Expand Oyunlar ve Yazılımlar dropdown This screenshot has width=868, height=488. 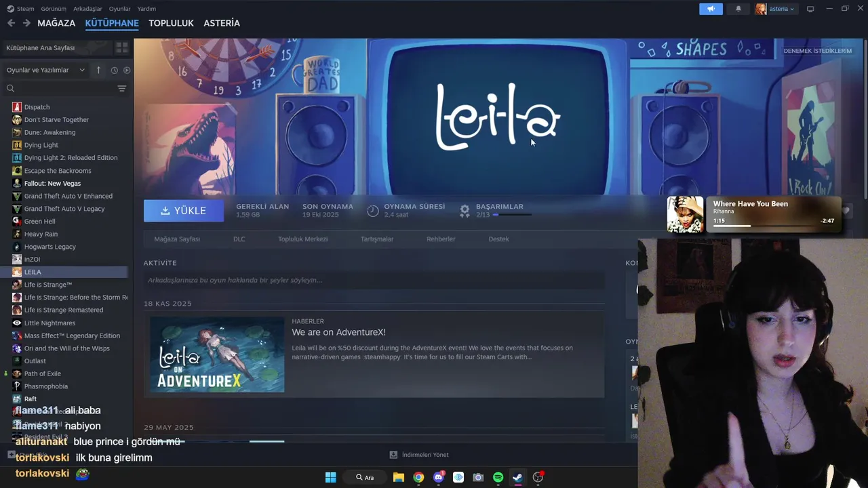tap(45, 70)
